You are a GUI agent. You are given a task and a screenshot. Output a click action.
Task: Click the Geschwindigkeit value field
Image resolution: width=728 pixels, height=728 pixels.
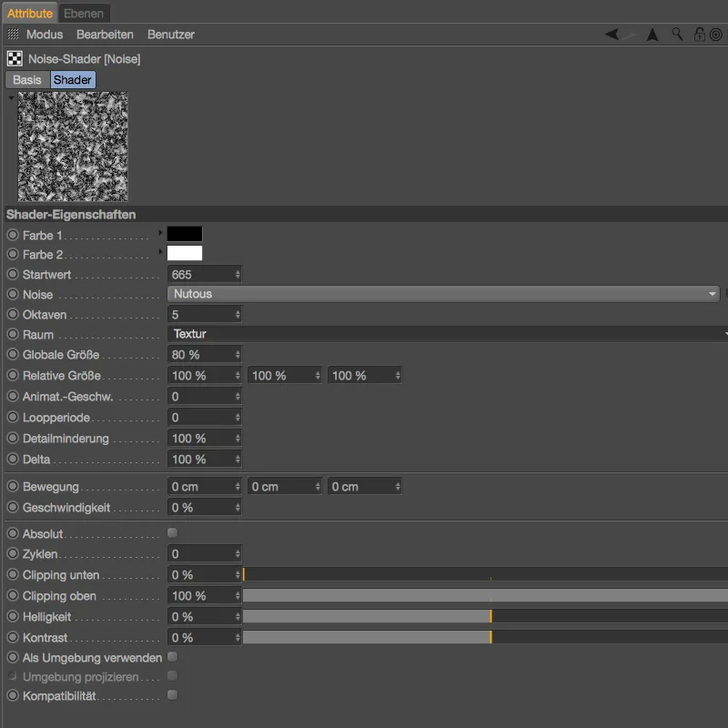tap(204, 508)
